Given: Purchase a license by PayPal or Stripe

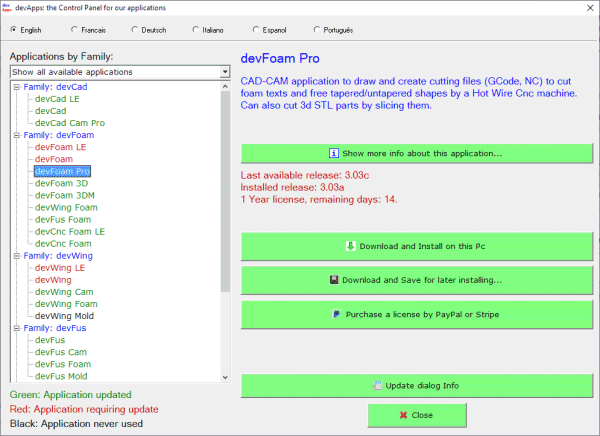Looking at the screenshot, I should (x=417, y=314).
